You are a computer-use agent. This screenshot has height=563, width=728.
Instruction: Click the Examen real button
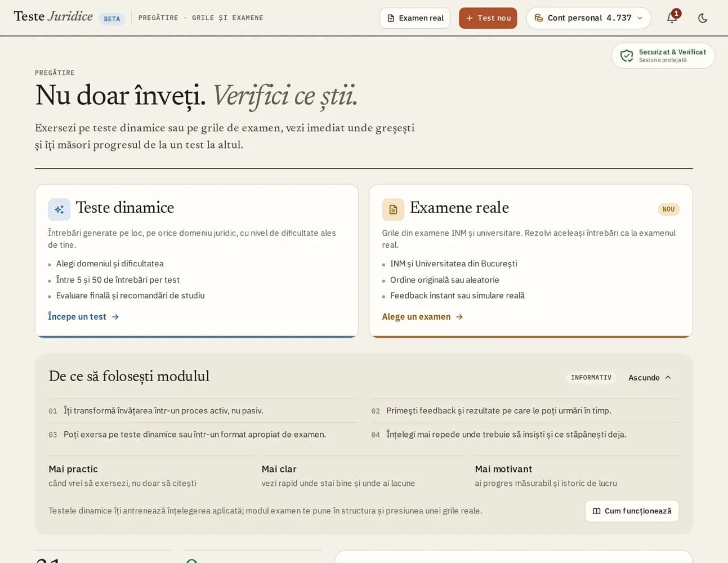pyautogui.click(x=415, y=18)
